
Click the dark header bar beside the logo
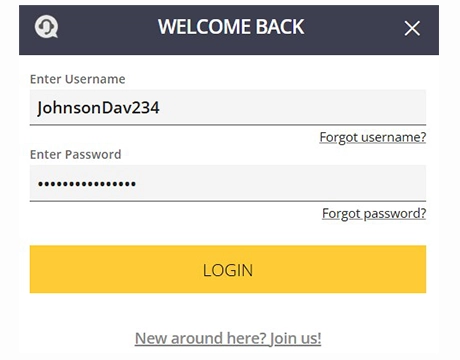[x=107, y=29]
